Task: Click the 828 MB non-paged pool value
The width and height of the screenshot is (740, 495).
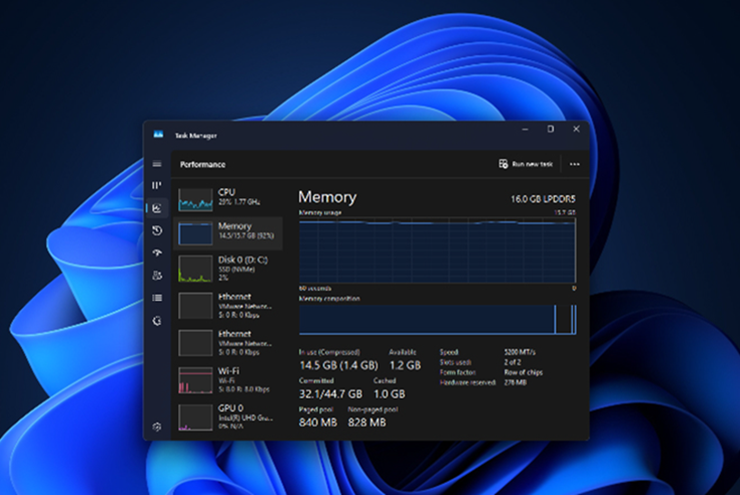Action: tap(367, 422)
